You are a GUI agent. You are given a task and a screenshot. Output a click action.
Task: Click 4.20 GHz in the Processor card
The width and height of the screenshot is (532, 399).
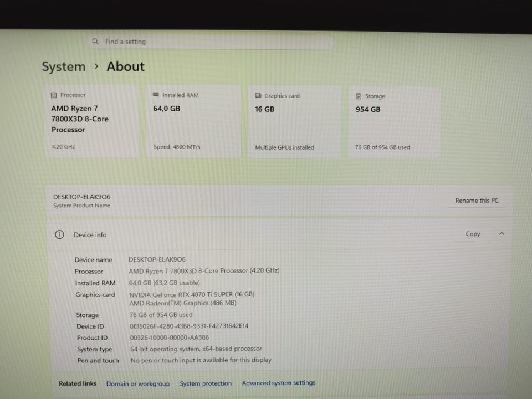(x=63, y=146)
